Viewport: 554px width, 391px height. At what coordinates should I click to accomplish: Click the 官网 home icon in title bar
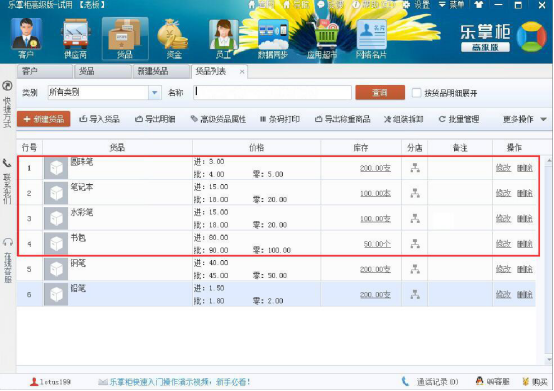(252, 5)
